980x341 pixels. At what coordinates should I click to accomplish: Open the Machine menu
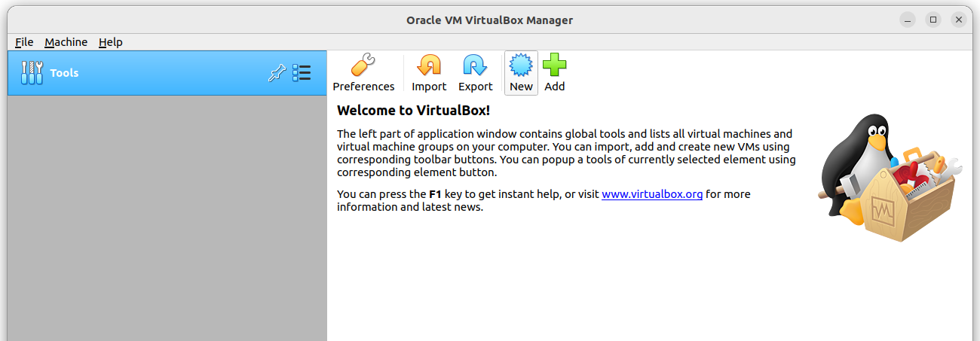click(x=66, y=42)
